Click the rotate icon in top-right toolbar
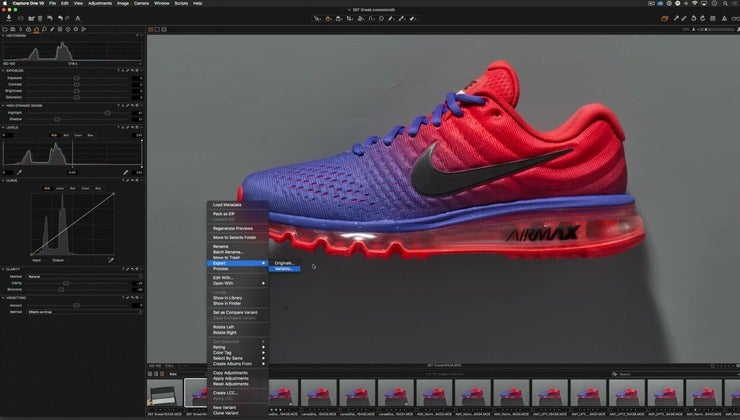The image size is (740, 420). point(694,18)
